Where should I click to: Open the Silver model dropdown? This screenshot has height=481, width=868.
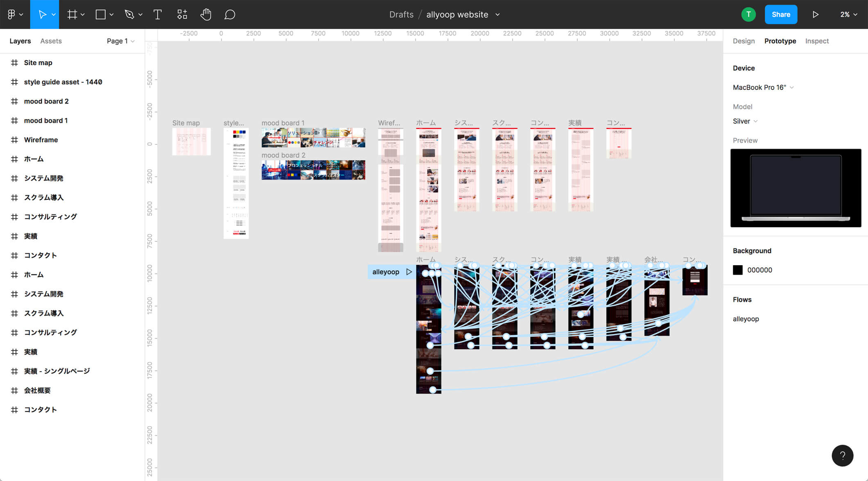(745, 121)
